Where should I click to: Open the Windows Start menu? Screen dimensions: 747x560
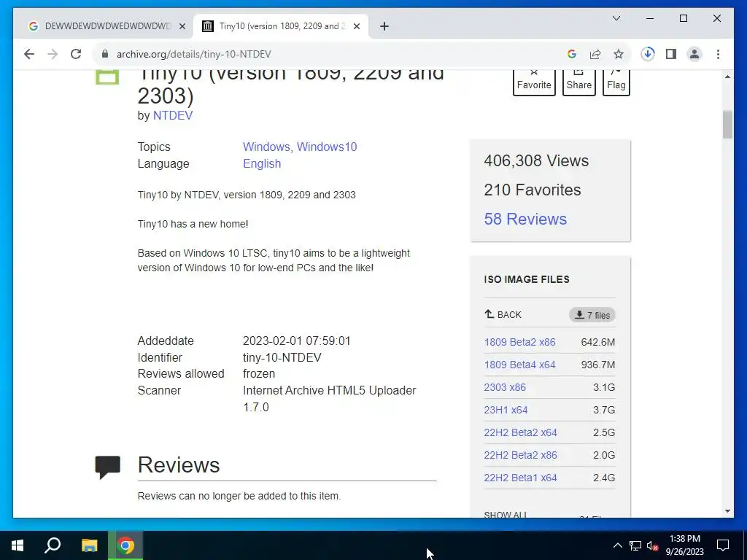[18, 545]
